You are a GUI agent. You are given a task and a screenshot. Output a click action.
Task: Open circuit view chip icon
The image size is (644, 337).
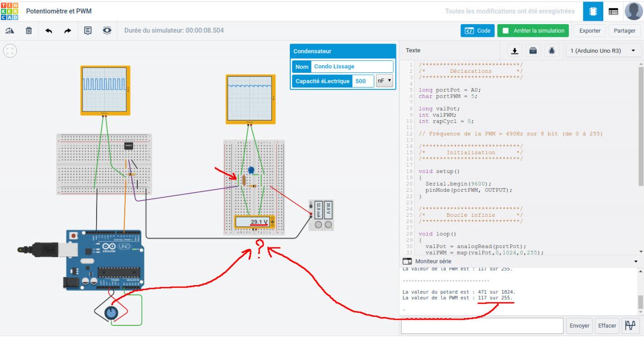coord(593,11)
